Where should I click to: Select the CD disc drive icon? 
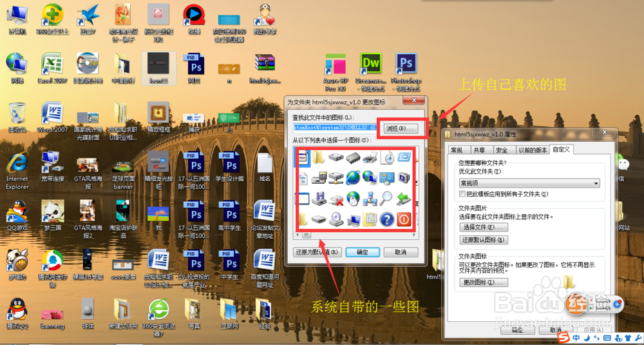pyautogui.click(x=336, y=220)
